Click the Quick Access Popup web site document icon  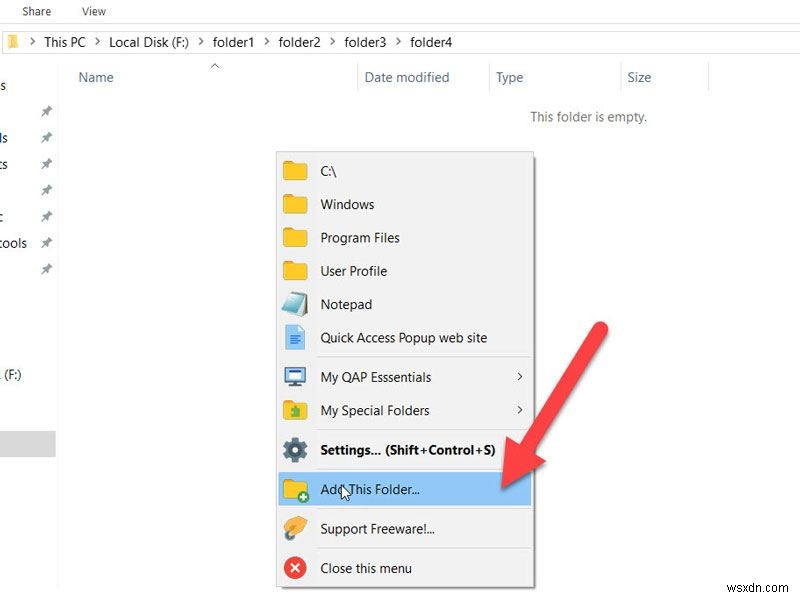[x=295, y=337]
